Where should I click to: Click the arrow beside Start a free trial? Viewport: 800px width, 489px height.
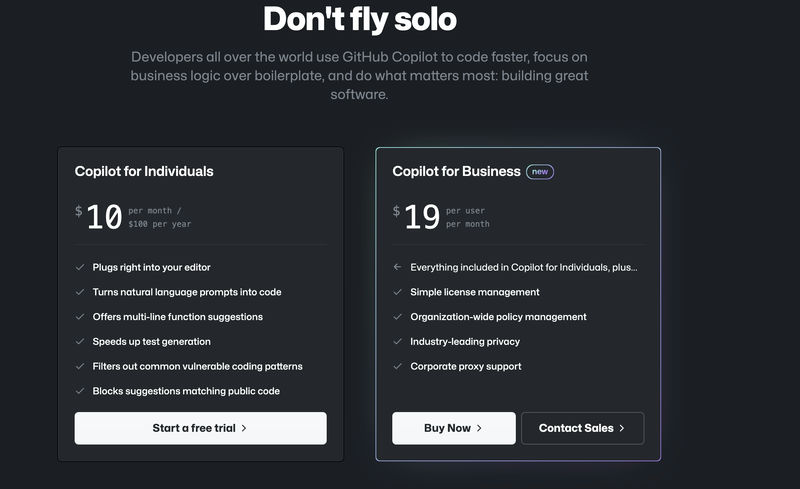244,428
